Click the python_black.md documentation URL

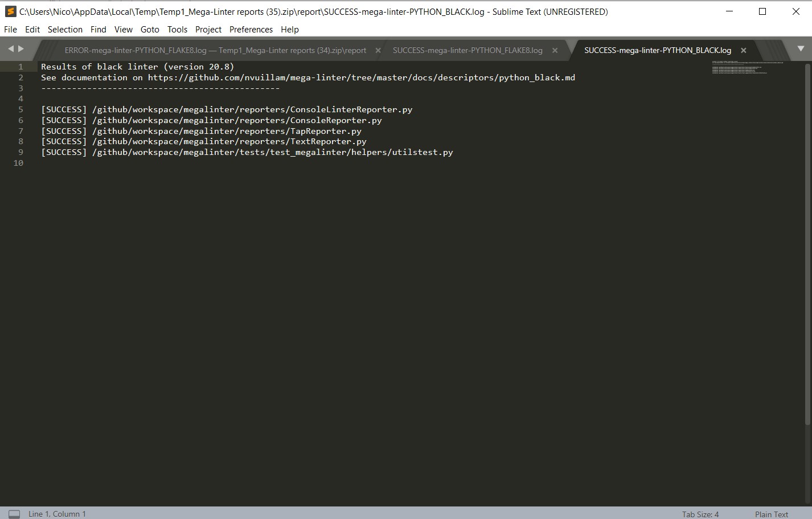click(x=361, y=77)
